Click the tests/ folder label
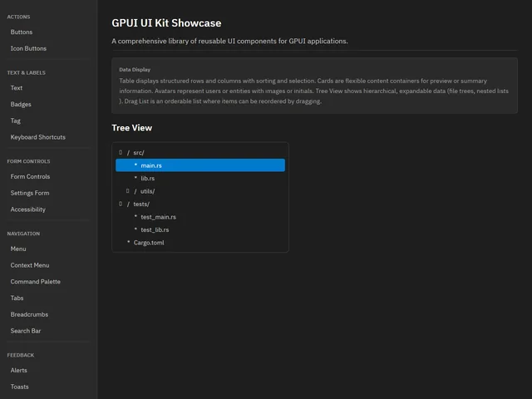This screenshot has width=532, height=399. [141, 204]
